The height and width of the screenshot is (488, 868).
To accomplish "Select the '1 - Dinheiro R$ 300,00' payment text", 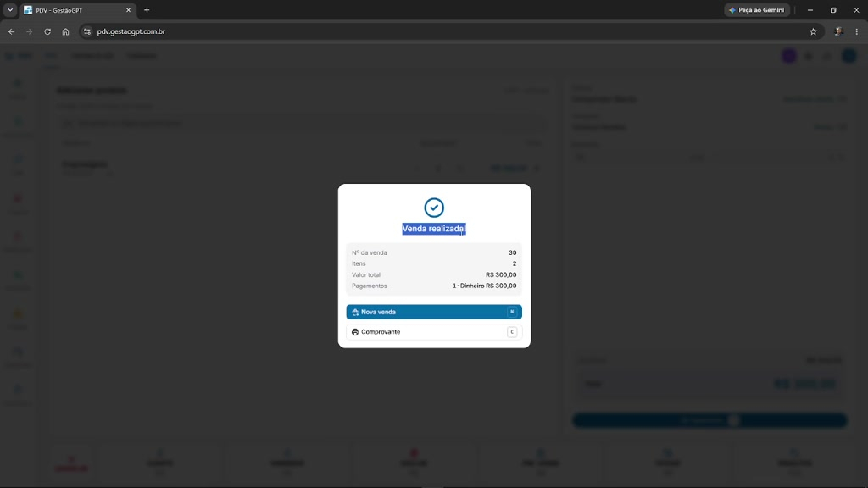I will click(x=484, y=286).
